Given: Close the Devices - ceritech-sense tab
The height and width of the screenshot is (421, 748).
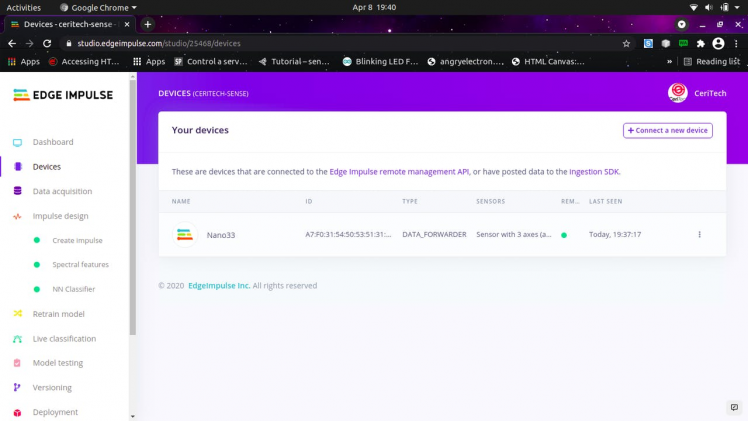Looking at the screenshot, I should (x=127, y=24).
